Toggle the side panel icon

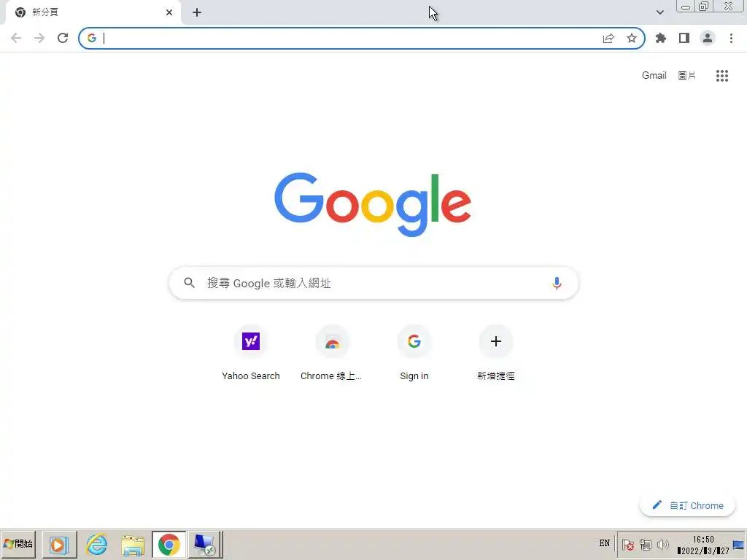click(684, 38)
